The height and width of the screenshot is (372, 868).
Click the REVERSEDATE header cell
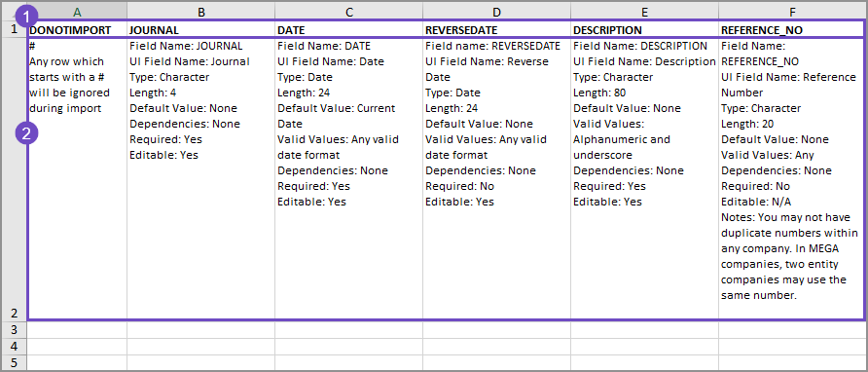coord(496,30)
